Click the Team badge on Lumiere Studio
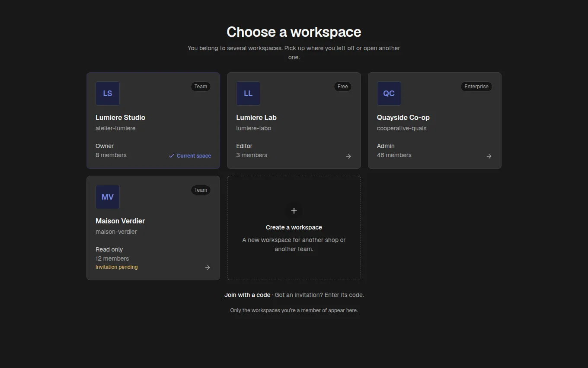The height and width of the screenshot is (368, 588). [201, 87]
